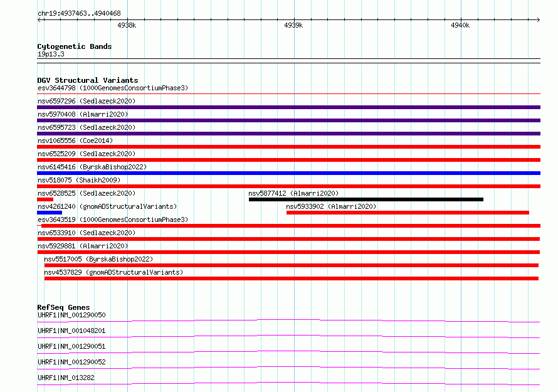Viewport: 558px width, 392px height.
Task: Click the red bar of nsv4537829
Action: coord(292,278)
